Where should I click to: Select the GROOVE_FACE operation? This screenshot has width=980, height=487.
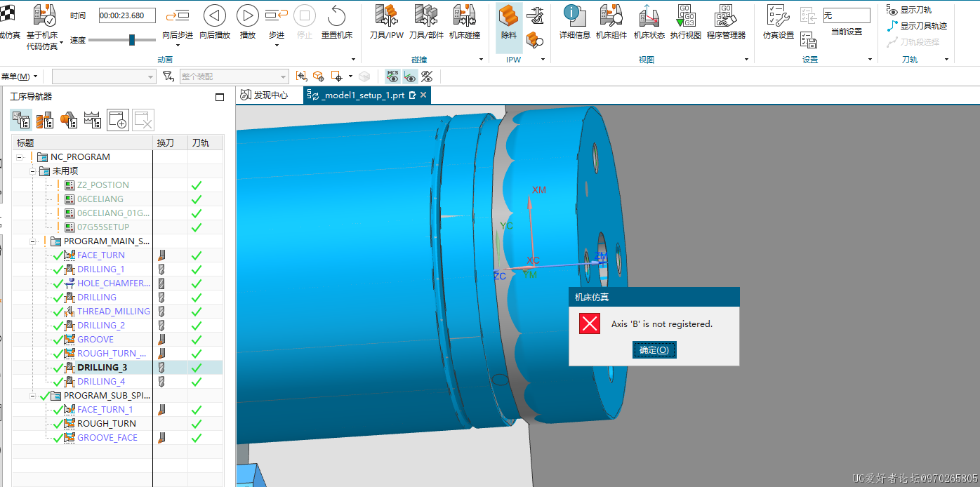coord(107,438)
